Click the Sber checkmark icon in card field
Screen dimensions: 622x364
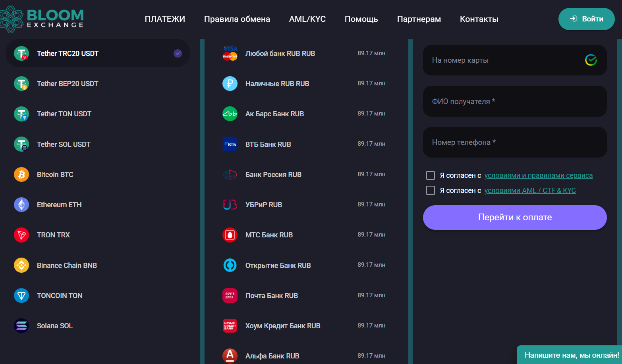click(x=591, y=60)
